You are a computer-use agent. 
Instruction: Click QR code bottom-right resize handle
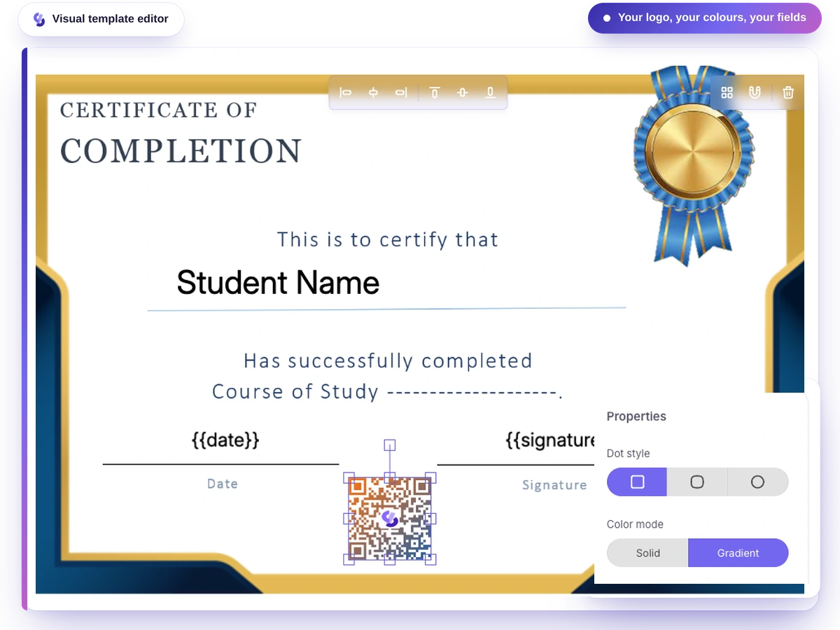431,559
